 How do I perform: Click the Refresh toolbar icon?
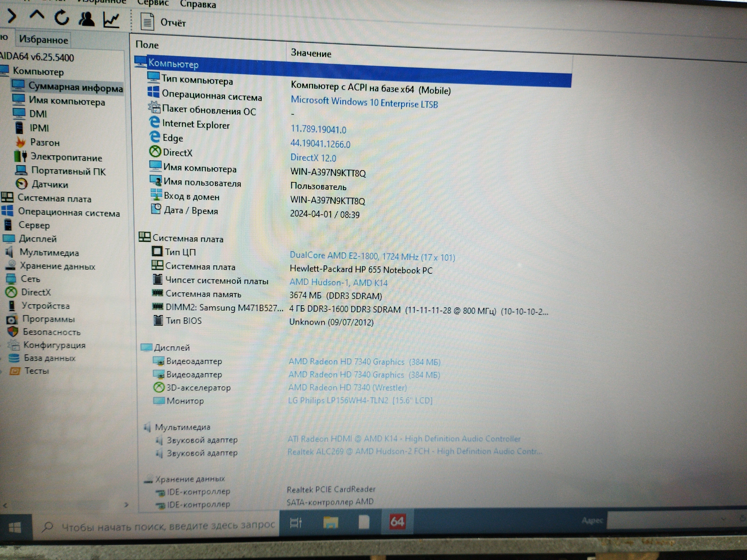click(61, 17)
